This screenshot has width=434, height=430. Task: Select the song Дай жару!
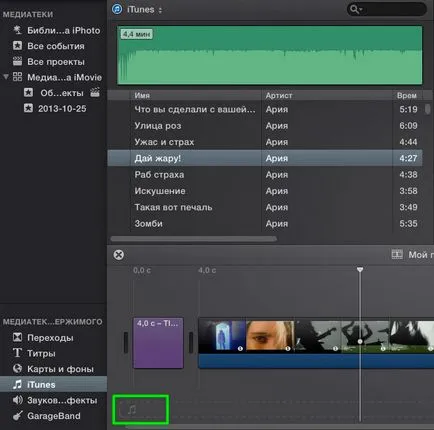[265, 158]
